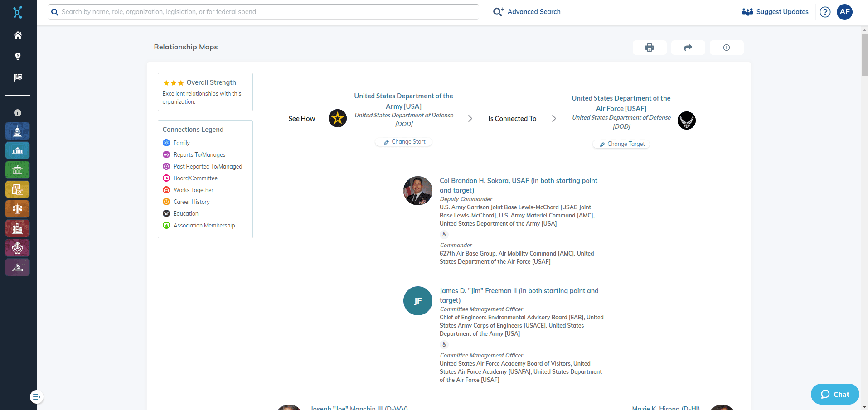868x410 pixels.
Task: Click Sokora's Deputy Commander title text
Action: (466, 199)
